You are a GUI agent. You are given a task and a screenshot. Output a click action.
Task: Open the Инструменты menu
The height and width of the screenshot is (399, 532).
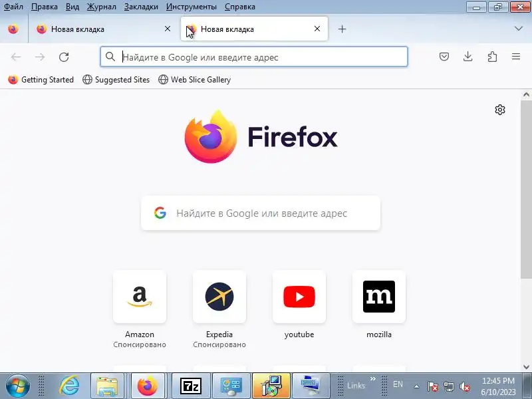pos(192,7)
